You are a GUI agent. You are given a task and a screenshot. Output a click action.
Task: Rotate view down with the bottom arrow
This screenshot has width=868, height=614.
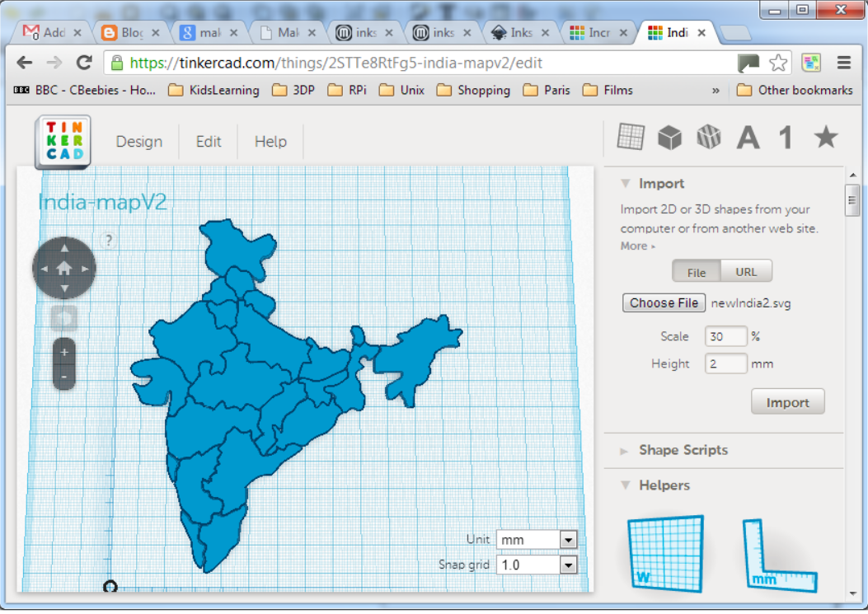64,288
